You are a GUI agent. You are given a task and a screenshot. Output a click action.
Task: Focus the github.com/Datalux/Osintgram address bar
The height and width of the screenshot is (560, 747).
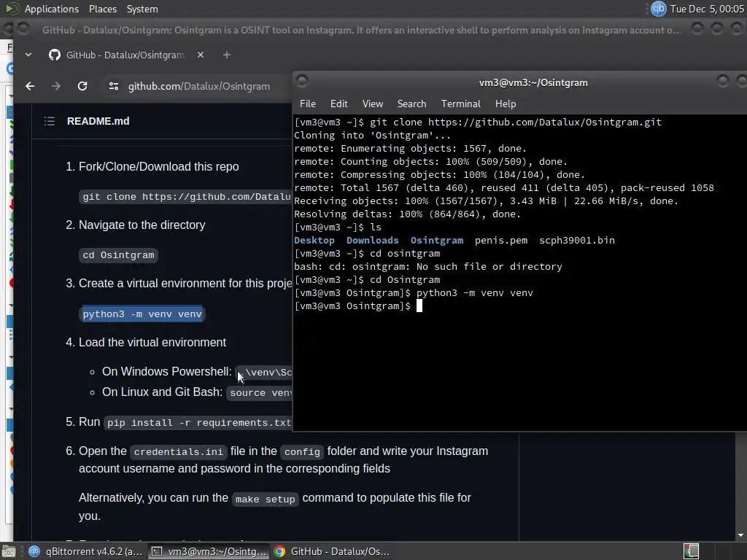click(x=199, y=86)
